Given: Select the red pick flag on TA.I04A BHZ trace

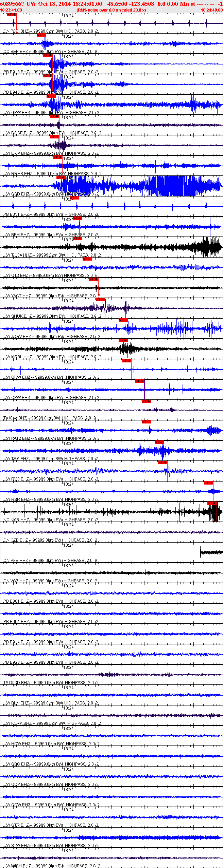Looking at the screenshot, I should pyautogui.click(x=147, y=401).
